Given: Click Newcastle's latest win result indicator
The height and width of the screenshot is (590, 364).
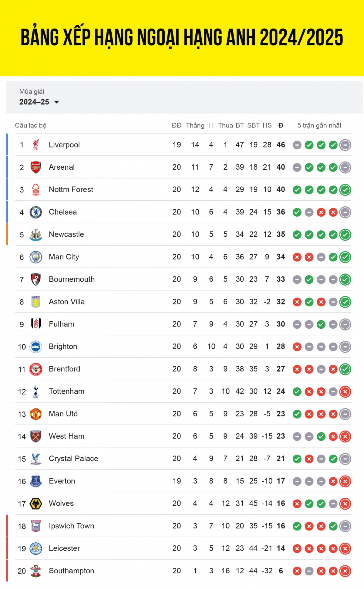Looking at the screenshot, I should (345, 235).
